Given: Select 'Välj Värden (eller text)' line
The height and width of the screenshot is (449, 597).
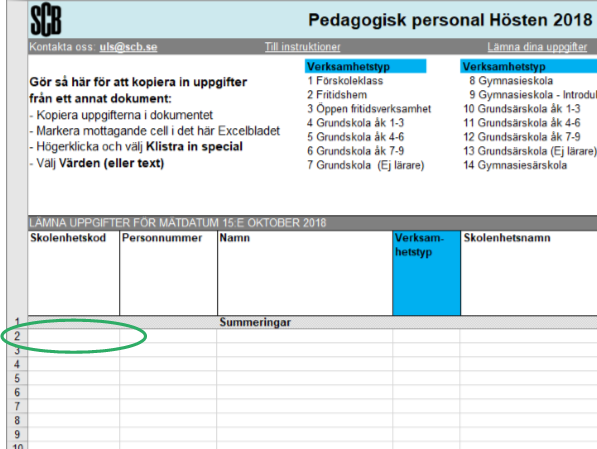Looking at the screenshot, I should (x=97, y=163).
